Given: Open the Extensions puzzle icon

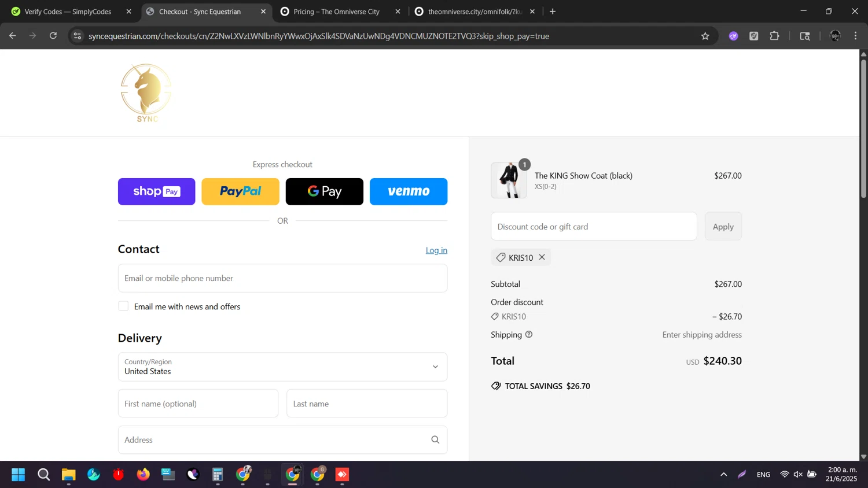Looking at the screenshot, I should (774, 36).
